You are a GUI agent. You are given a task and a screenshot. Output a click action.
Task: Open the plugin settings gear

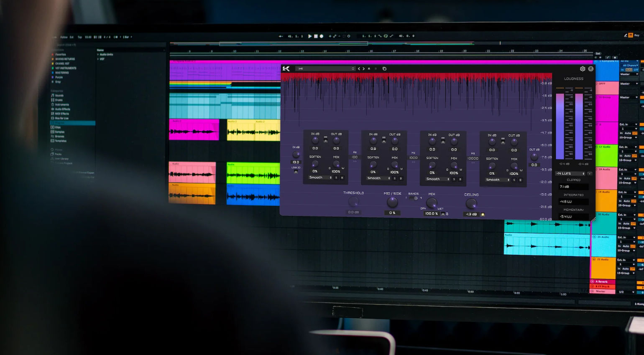pos(583,69)
